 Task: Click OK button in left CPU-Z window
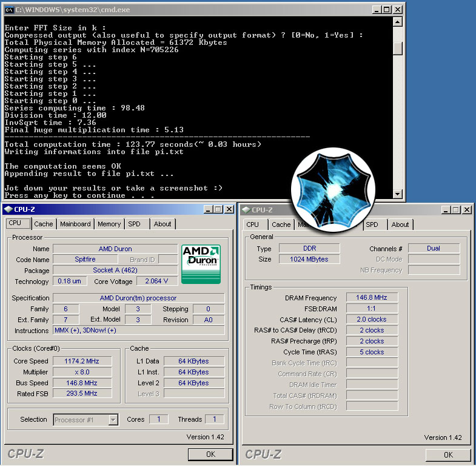[210, 454]
